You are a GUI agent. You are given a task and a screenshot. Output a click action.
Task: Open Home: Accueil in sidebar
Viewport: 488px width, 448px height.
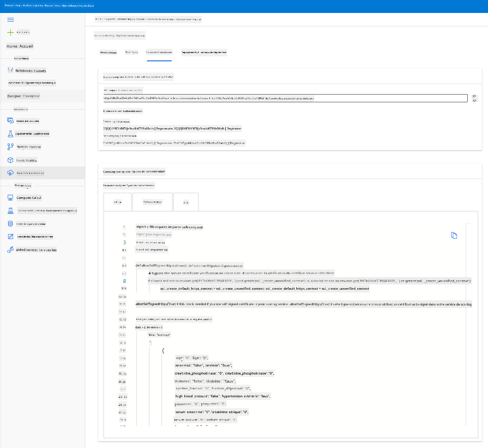(x=20, y=46)
